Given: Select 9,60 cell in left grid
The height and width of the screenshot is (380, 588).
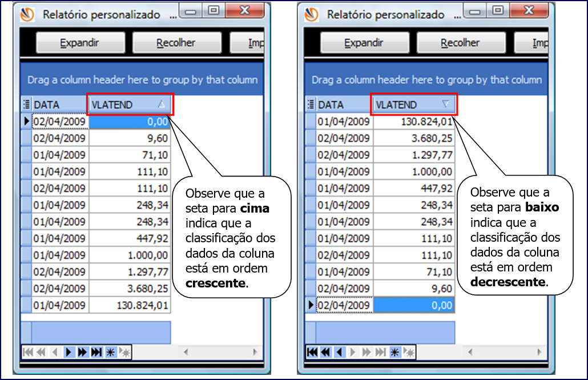Looking at the screenshot, I should tap(130, 138).
